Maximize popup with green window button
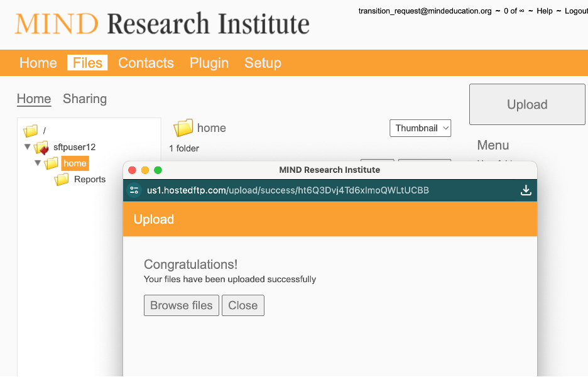588x377 pixels. (x=158, y=170)
